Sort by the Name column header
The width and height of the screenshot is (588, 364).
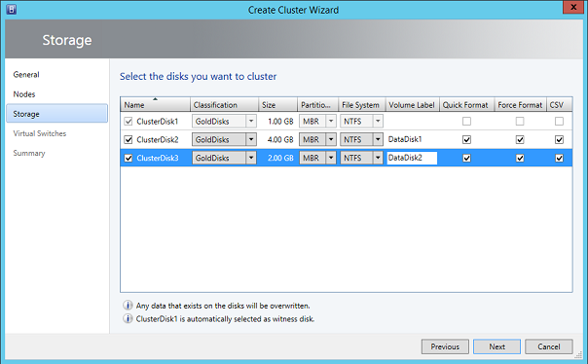(x=155, y=104)
